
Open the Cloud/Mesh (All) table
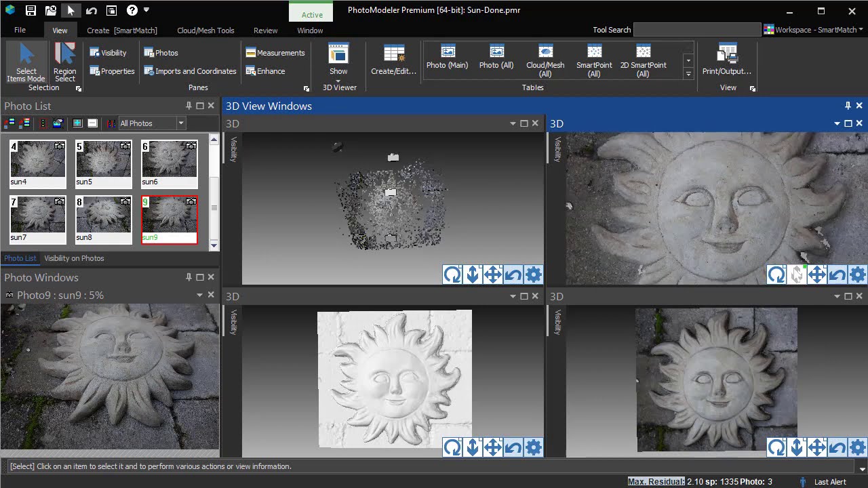[x=545, y=61]
